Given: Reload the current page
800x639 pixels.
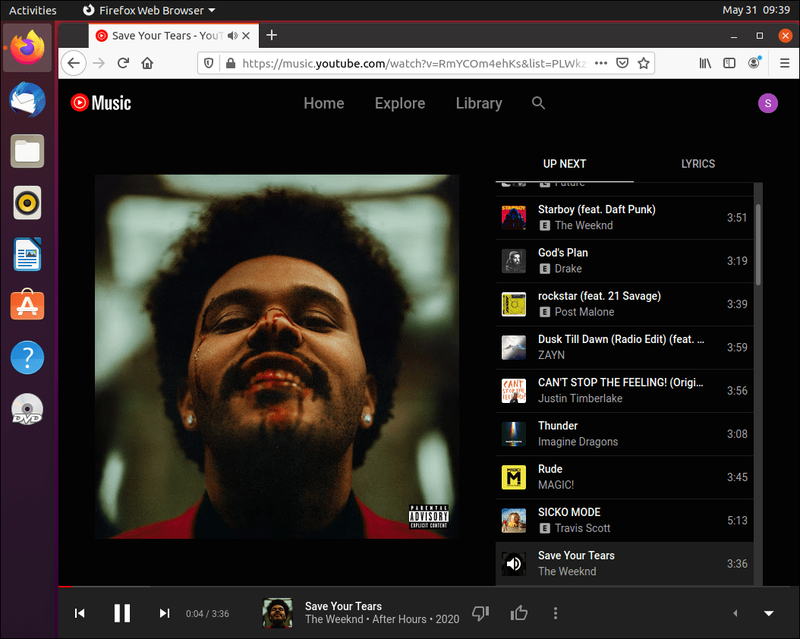Looking at the screenshot, I should point(123,63).
